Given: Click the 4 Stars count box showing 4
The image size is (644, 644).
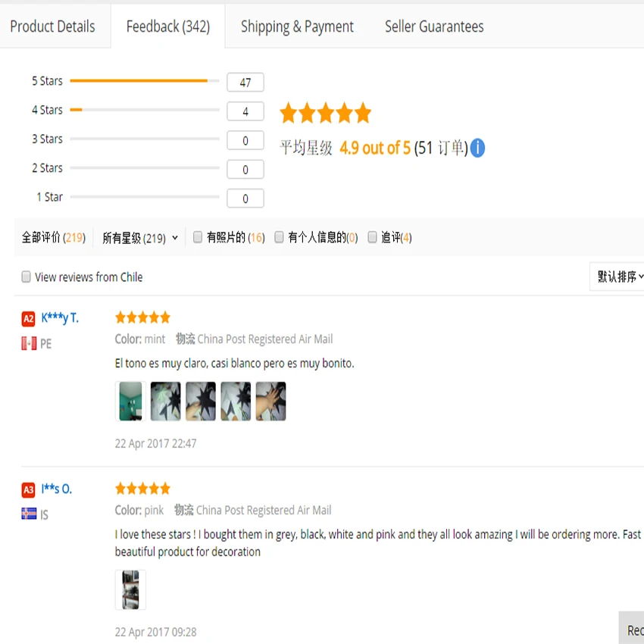Looking at the screenshot, I should click(x=245, y=111).
